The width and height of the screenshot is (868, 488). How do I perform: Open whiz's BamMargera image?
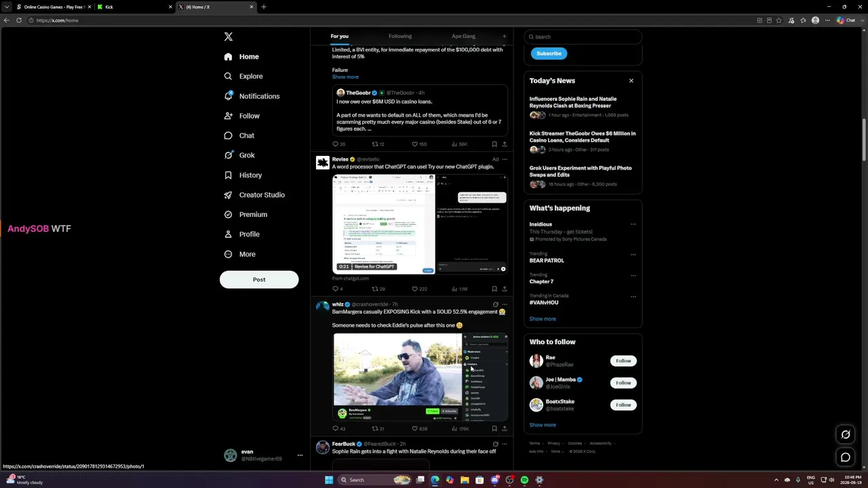point(420,377)
